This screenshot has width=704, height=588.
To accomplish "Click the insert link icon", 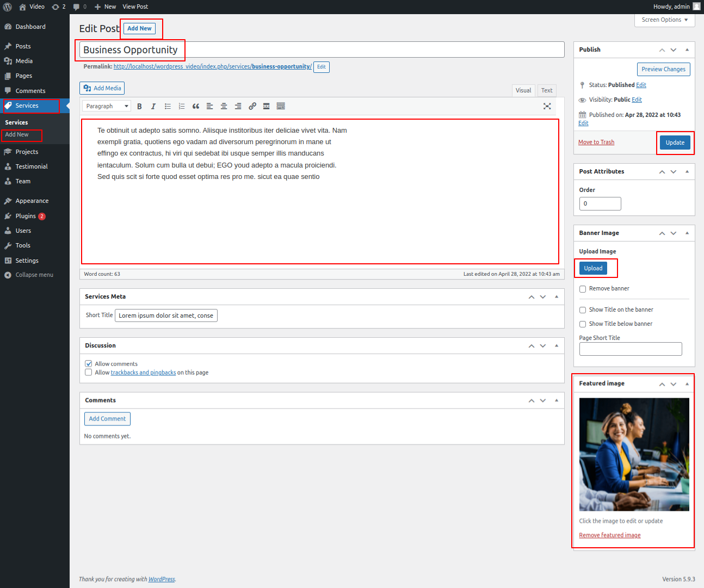I will coord(252,107).
